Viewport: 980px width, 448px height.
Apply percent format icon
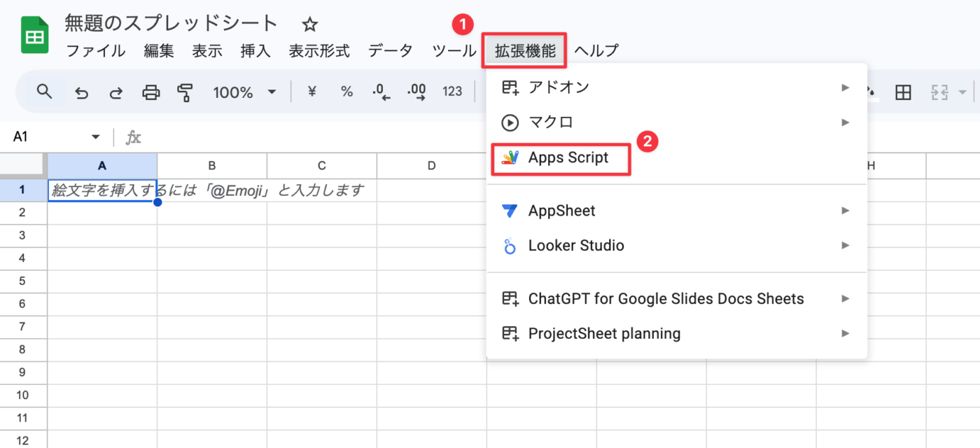click(x=346, y=92)
